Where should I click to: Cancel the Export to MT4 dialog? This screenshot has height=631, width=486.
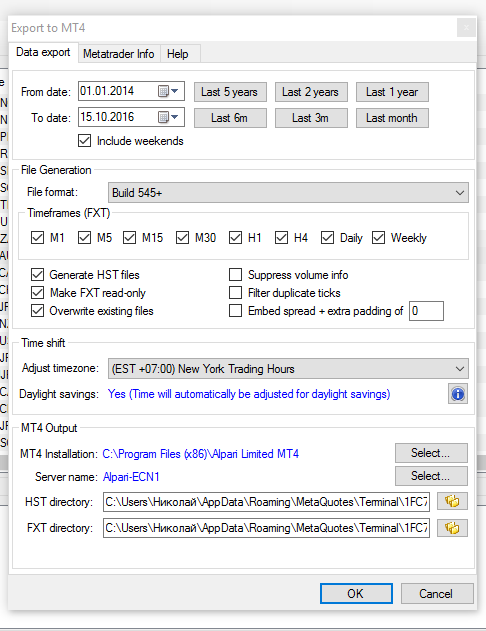(x=437, y=594)
